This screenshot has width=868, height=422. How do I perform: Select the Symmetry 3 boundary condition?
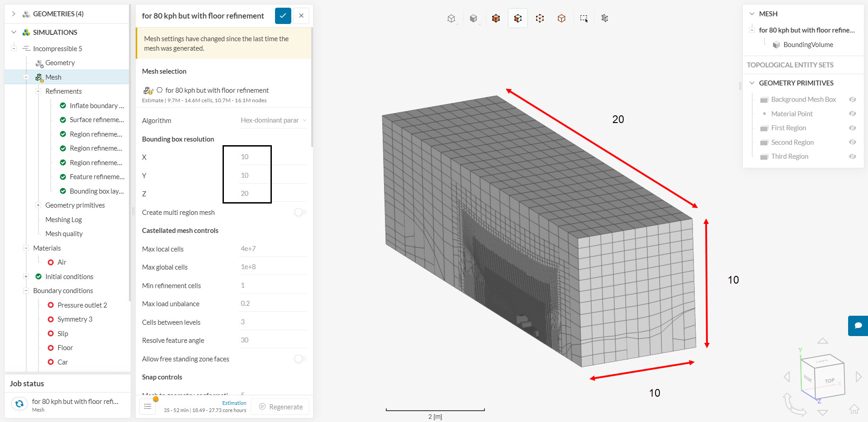tap(75, 319)
